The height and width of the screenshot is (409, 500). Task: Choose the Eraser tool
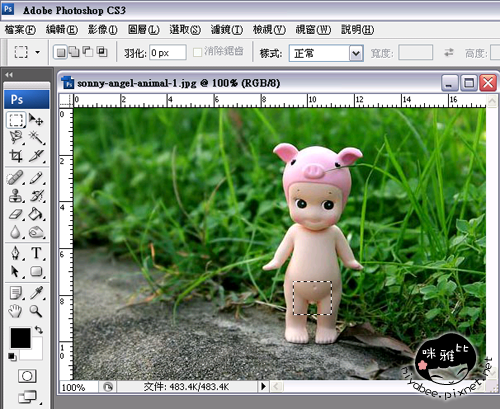(x=15, y=214)
